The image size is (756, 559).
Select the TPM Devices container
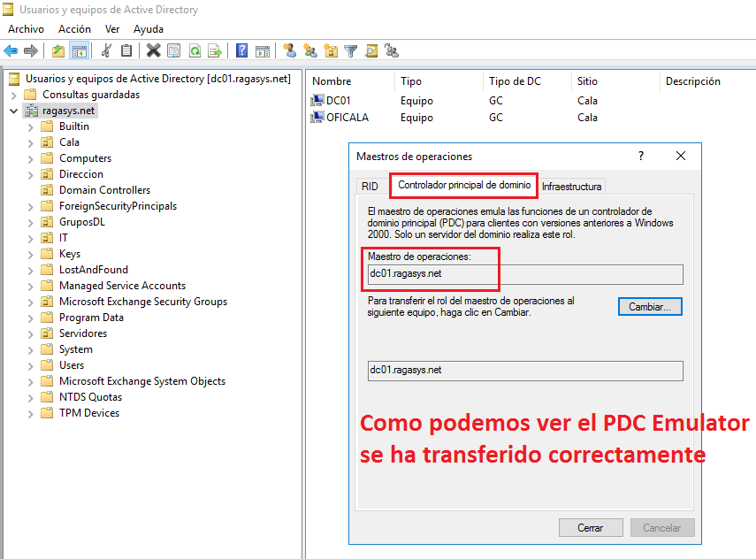click(89, 413)
